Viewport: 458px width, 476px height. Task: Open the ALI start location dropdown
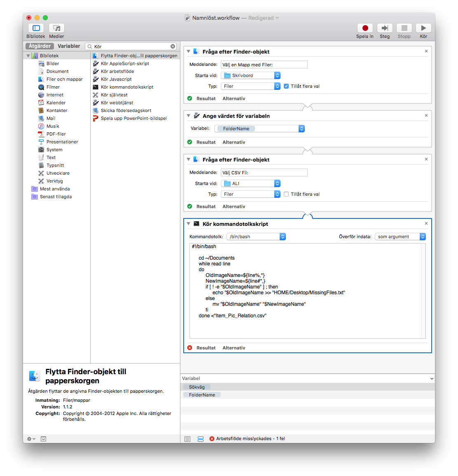(250, 184)
